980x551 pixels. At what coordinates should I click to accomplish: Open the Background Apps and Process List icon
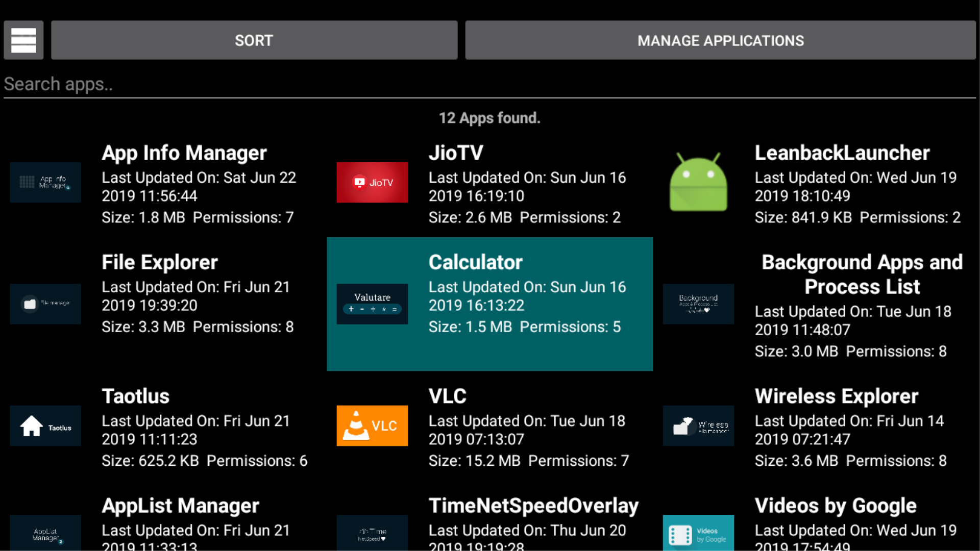(698, 304)
